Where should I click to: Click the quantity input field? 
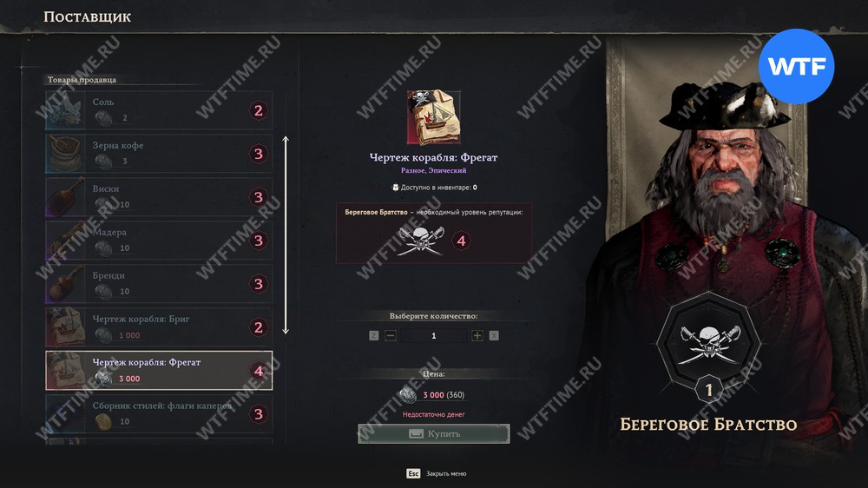[x=434, y=336]
